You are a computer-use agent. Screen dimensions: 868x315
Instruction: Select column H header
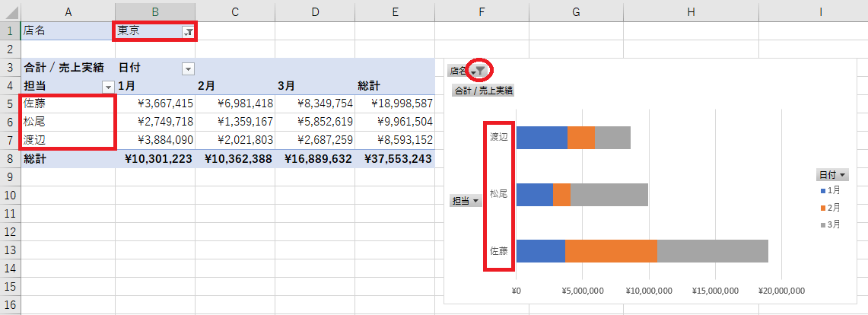coord(690,11)
